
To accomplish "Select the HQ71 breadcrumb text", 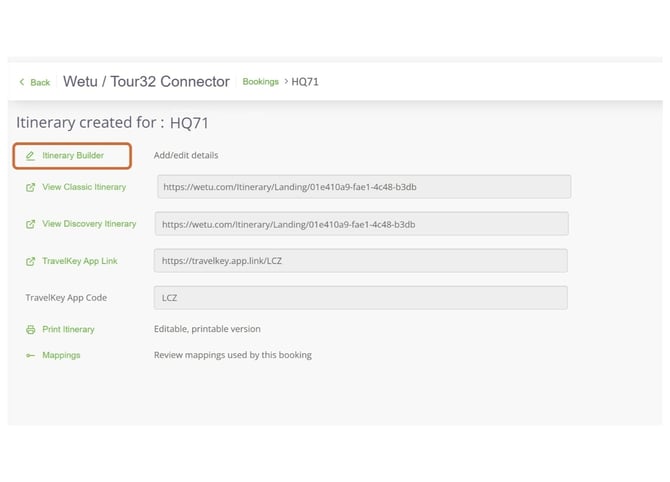I will [x=305, y=82].
